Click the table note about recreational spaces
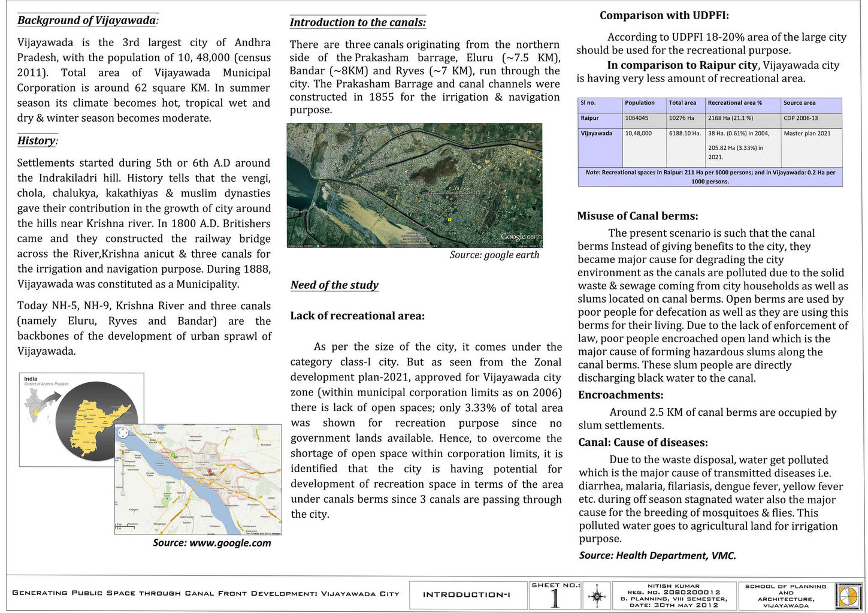The height and width of the screenshot is (613, 868). [x=710, y=177]
